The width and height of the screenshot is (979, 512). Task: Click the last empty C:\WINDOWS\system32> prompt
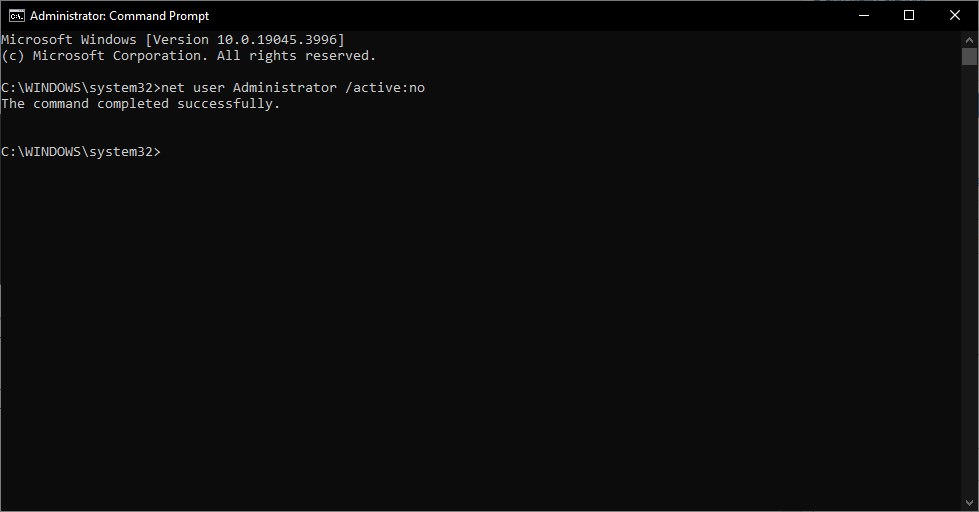point(80,152)
